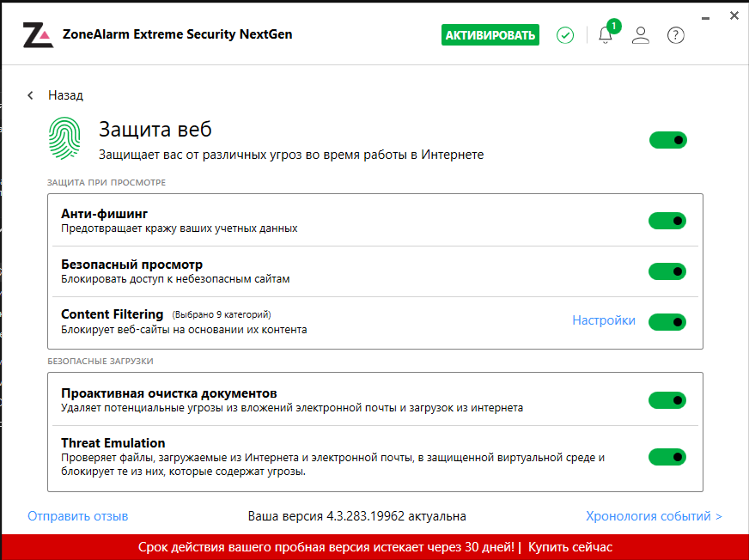Image resolution: width=749 pixels, height=560 pixels.
Task: Open Content Filtering Настройки link
Action: tap(604, 320)
